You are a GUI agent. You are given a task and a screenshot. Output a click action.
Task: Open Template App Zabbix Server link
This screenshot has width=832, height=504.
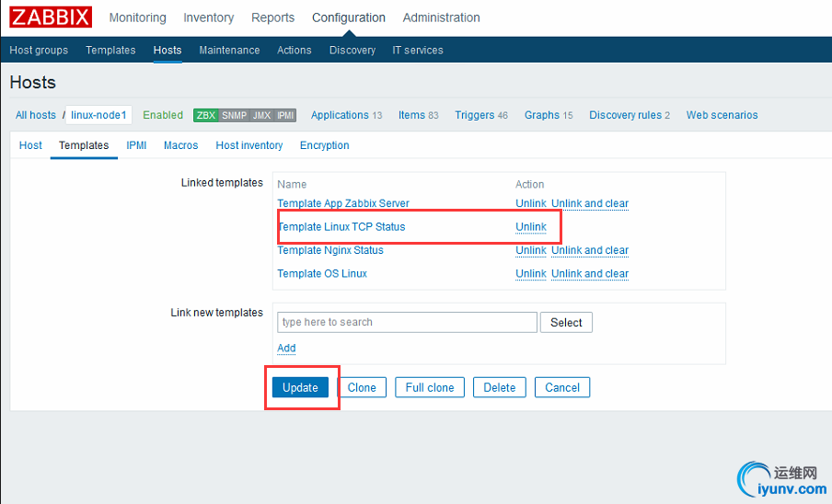(343, 203)
